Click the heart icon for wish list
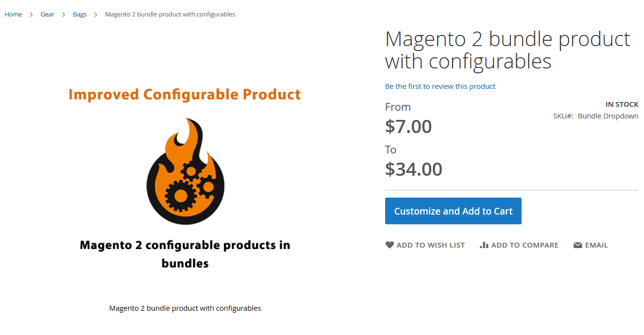This screenshot has width=644, height=335. tap(390, 245)
